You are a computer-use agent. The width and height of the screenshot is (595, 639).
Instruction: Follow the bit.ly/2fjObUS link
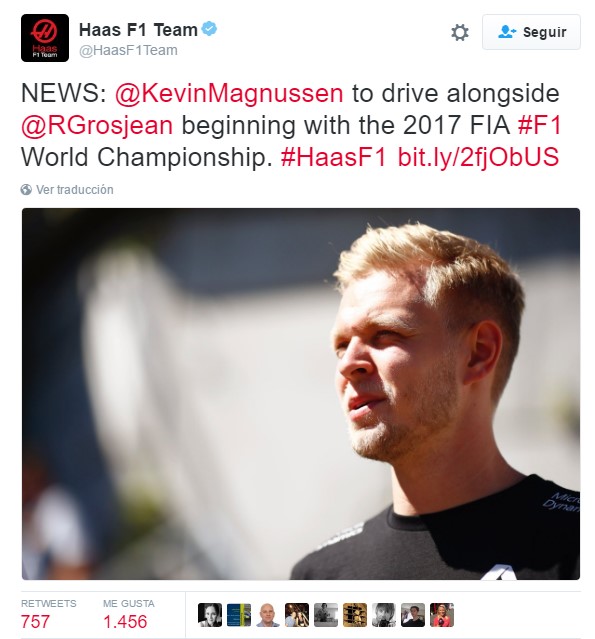(x=478, y=157)
